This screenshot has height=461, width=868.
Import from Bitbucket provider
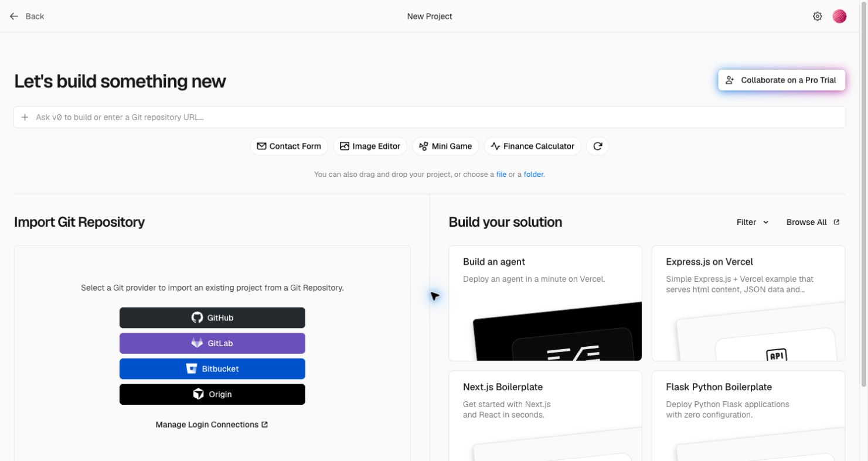(x=212, y=369)
